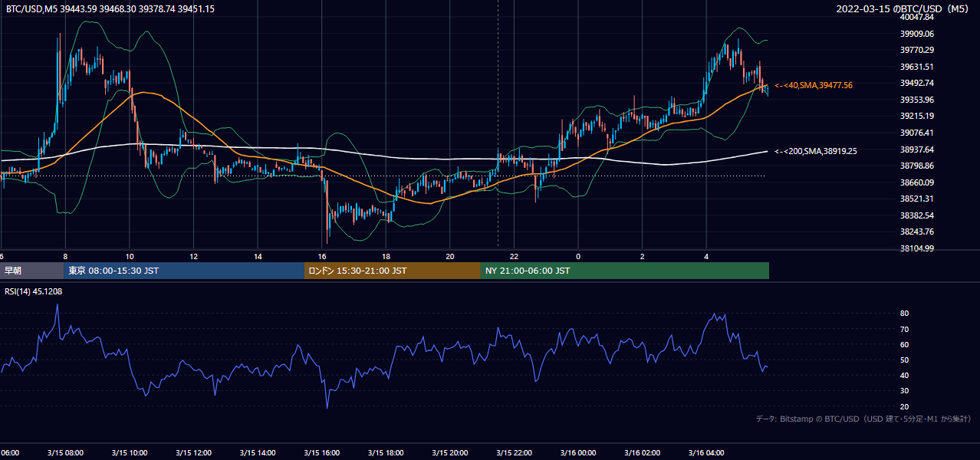Click price axis label 38104.99
The width and height of the screenshot is (980, 460).
click(917, 248)
